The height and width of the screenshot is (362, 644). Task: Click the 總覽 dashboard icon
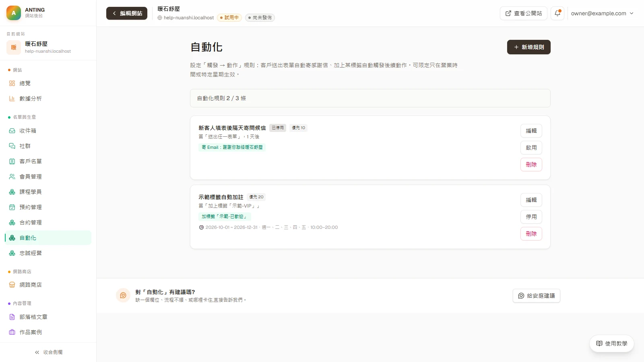[x=12, y=83]
